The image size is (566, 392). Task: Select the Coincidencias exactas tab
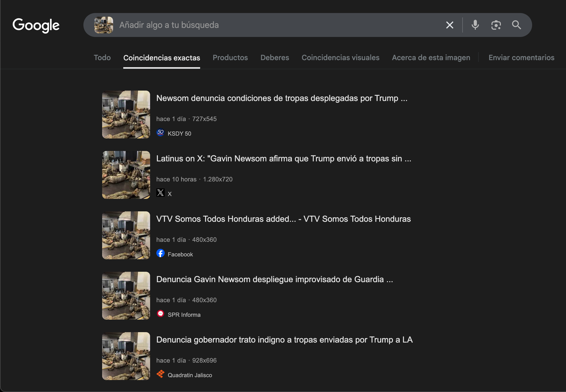point(162,58)
